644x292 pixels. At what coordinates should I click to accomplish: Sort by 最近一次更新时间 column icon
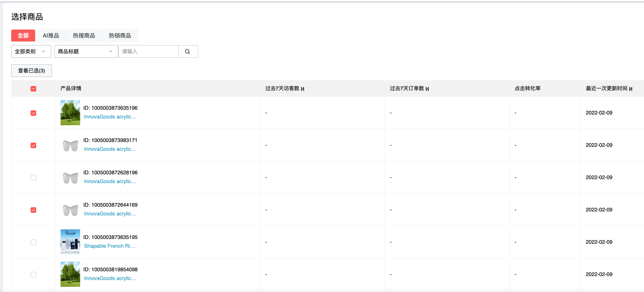(x=630, y=89)
